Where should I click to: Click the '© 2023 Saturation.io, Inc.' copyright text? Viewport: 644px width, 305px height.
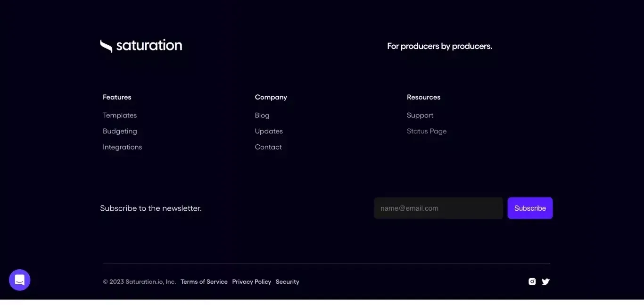(x=140, y=281)
